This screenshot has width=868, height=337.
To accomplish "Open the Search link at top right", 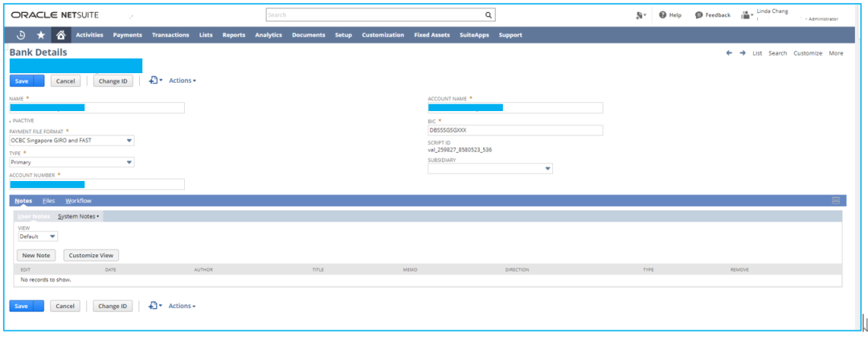I will click(x=778, y=53).
